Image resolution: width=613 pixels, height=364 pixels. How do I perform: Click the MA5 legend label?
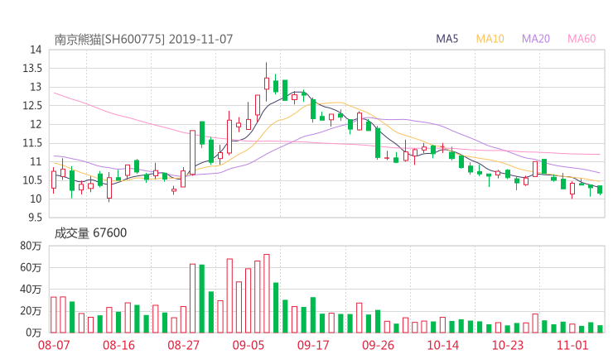point(446,39)
